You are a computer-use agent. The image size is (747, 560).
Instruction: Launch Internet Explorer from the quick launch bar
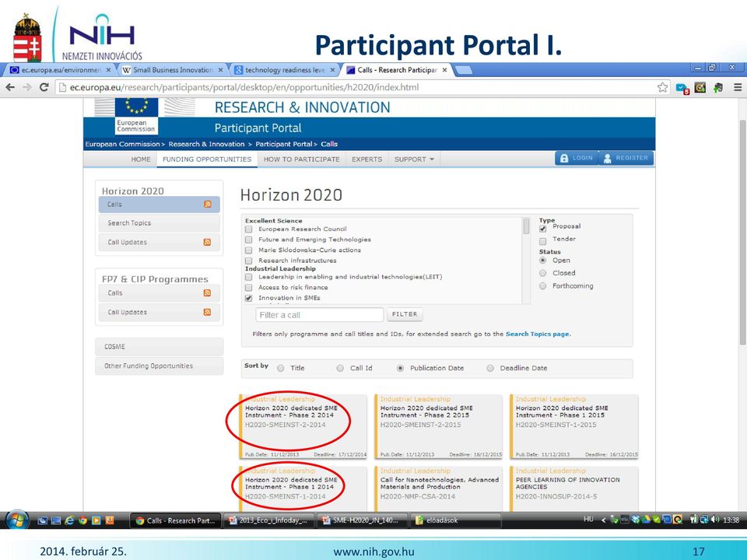[69, 520]
